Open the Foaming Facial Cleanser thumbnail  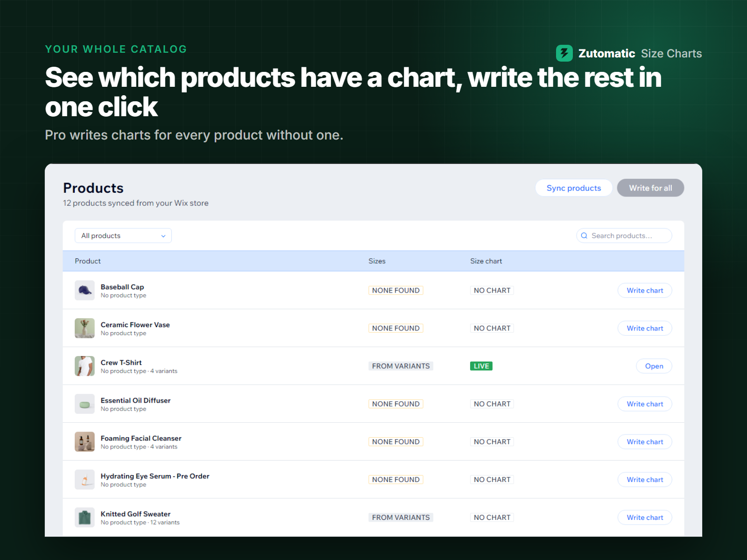(85, 441)
